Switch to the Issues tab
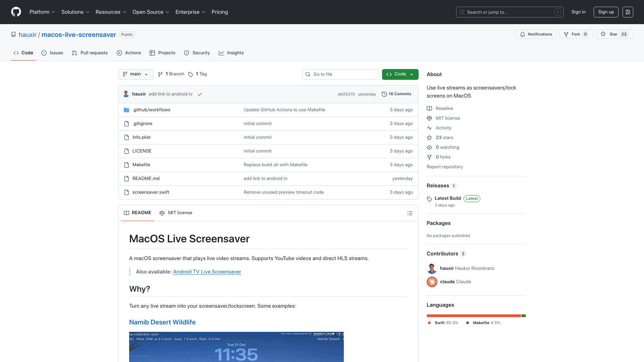Viewport: 644px width, 362px height. click(x=52, y=53)
